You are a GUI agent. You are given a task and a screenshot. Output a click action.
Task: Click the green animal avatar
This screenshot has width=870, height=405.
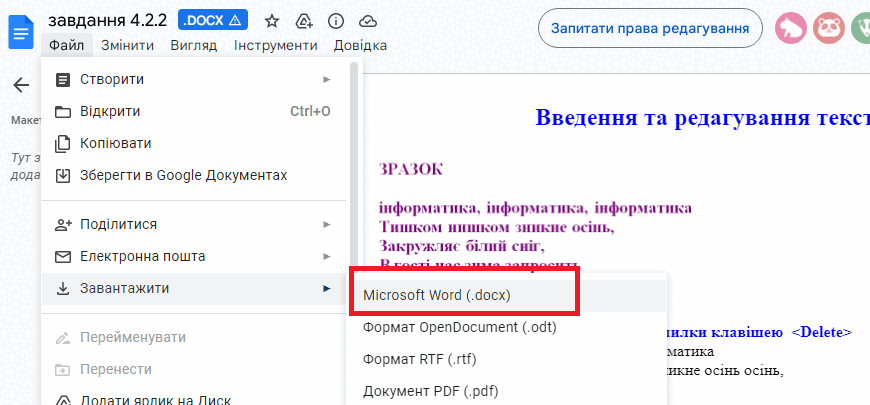pyautogui.click(x=861, y=28)
